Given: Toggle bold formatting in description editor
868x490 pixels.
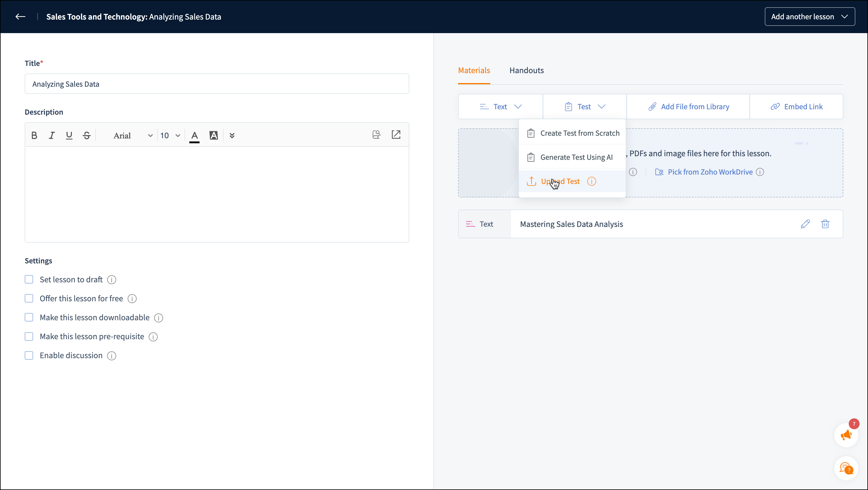Looking at the screenshot, I should [34, 135].
